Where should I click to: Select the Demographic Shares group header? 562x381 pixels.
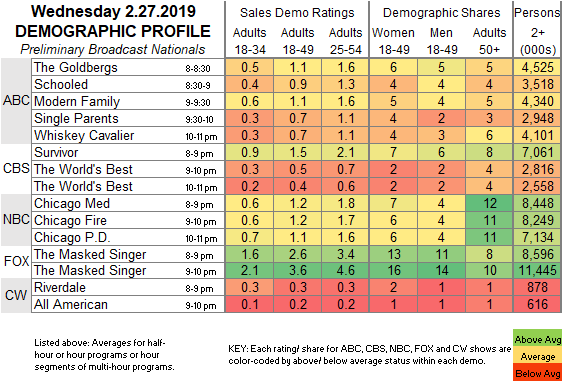point(441,13)
